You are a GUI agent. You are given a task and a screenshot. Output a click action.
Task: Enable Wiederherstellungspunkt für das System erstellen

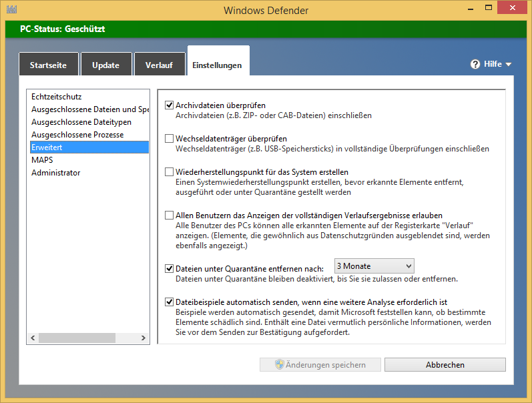169,171
